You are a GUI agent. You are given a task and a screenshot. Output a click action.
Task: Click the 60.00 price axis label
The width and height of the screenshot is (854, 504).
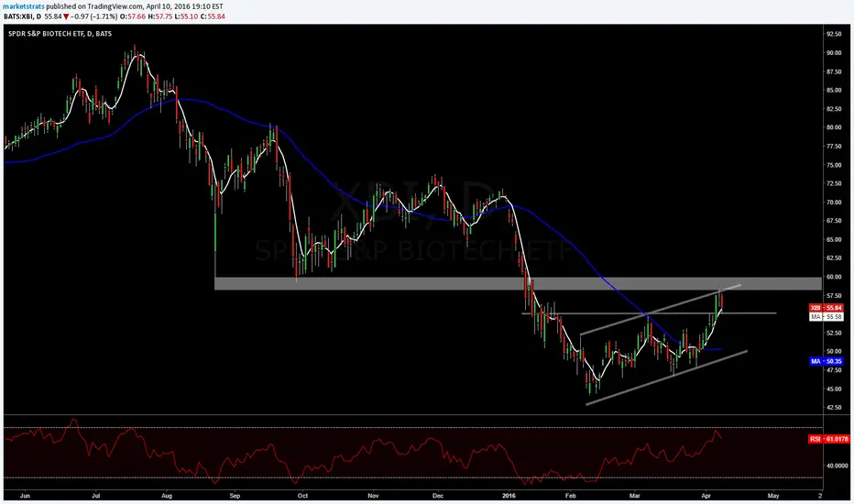[834, 276]
